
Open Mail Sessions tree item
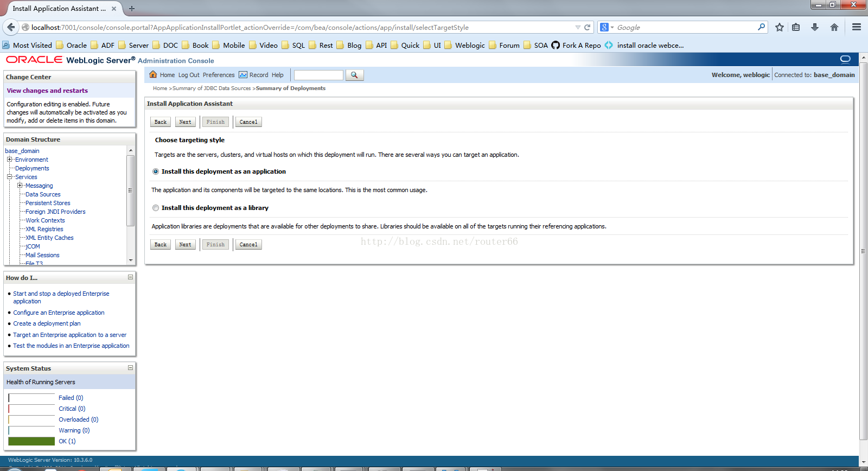point(42,255)
